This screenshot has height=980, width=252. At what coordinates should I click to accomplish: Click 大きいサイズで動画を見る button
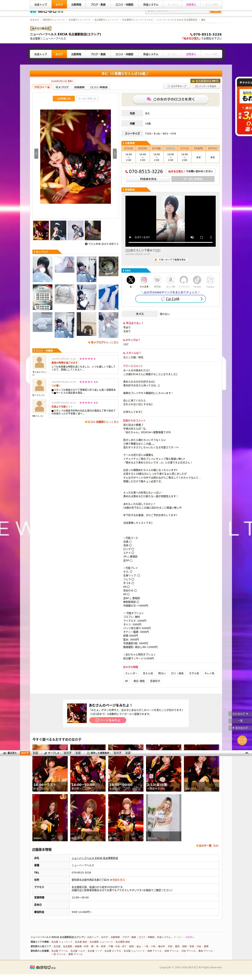click(x=171, y=260)
